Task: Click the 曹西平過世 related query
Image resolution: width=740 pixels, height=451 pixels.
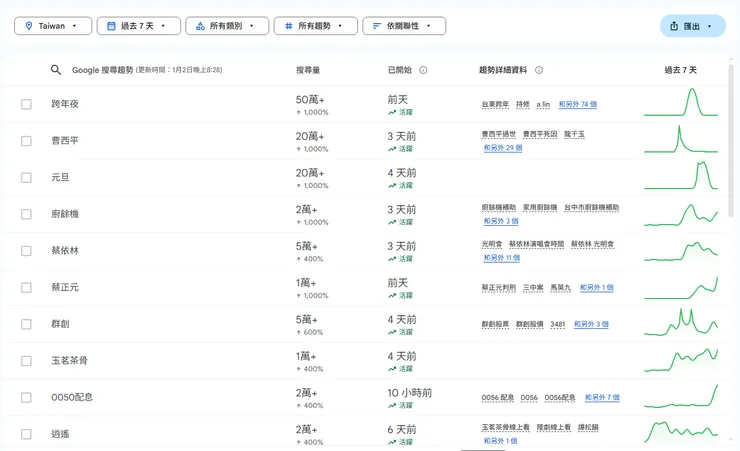Action: (498, 134)
